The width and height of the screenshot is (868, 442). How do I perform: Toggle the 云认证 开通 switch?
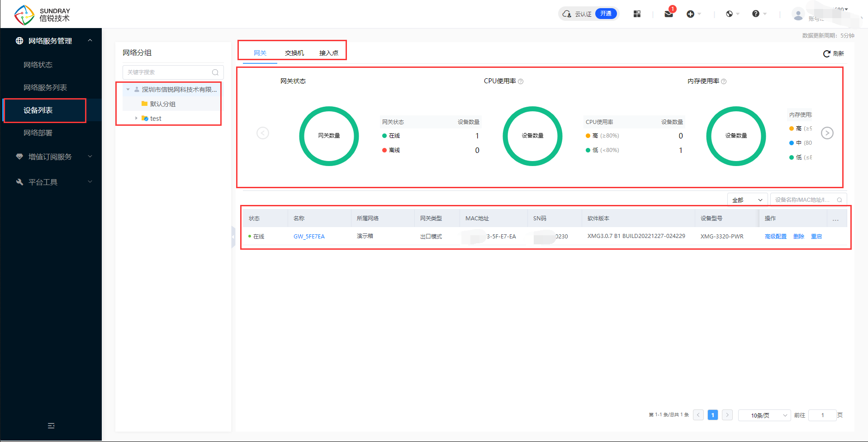606,14
